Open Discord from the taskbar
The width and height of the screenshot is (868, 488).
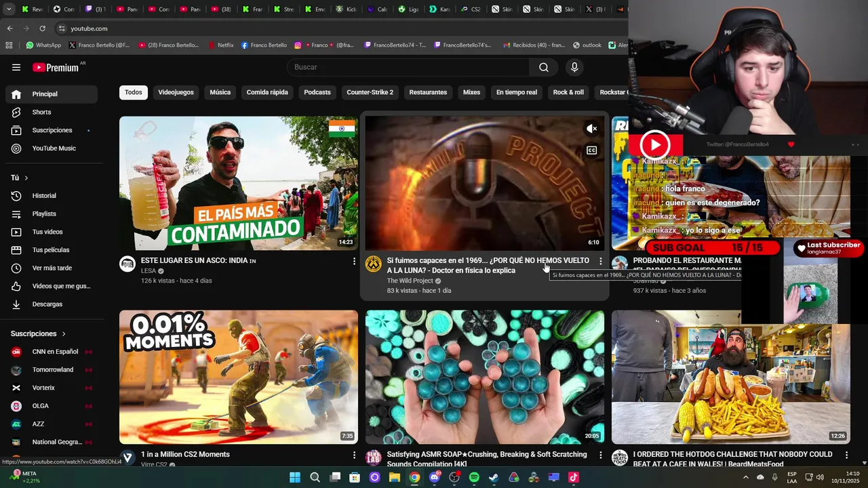435,477
